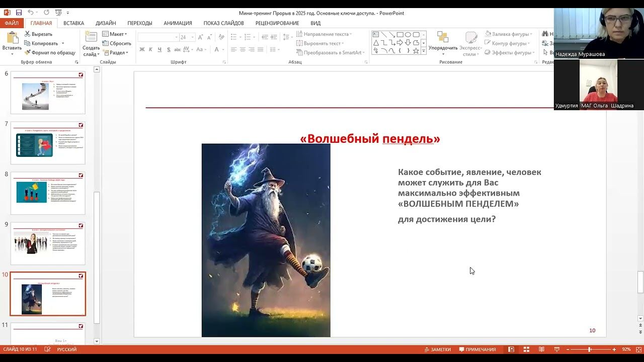Reset slide with Сбросить
Viewport: 644px width, 362px height.
click(117, 43)
